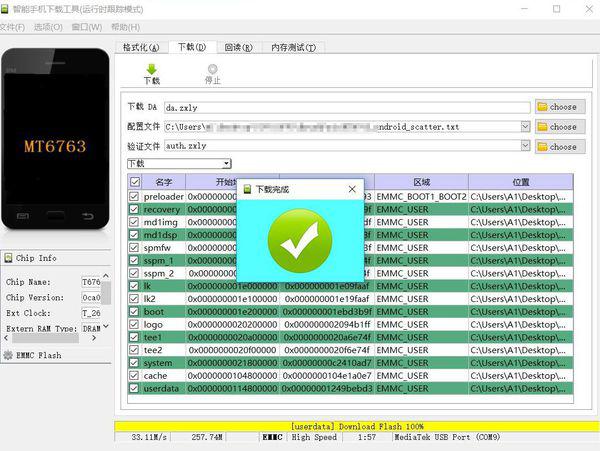600x451 pixels.
Task: Click the yellow download progress bar
Action: pyautogui.click(x=357, y=427)
